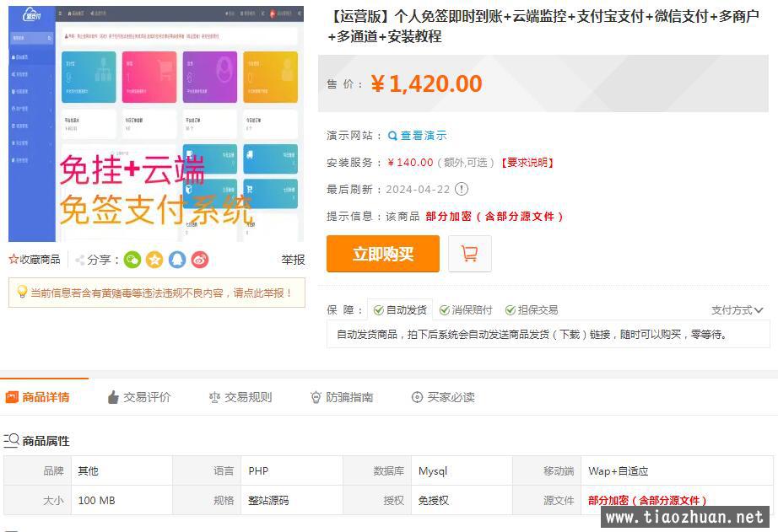Click the ¥1,420.00 price text
Screen dimensions: 778x532
pos(426,83)
